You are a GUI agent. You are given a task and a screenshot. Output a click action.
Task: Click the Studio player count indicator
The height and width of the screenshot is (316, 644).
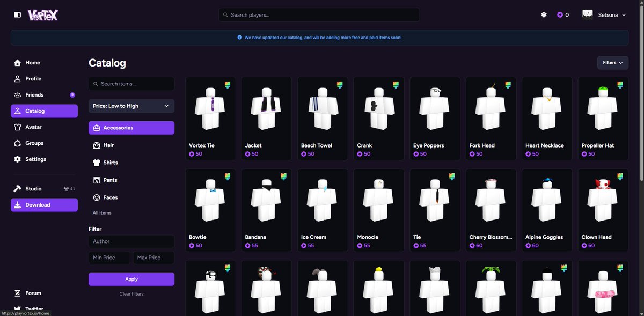tap(69, 189)
